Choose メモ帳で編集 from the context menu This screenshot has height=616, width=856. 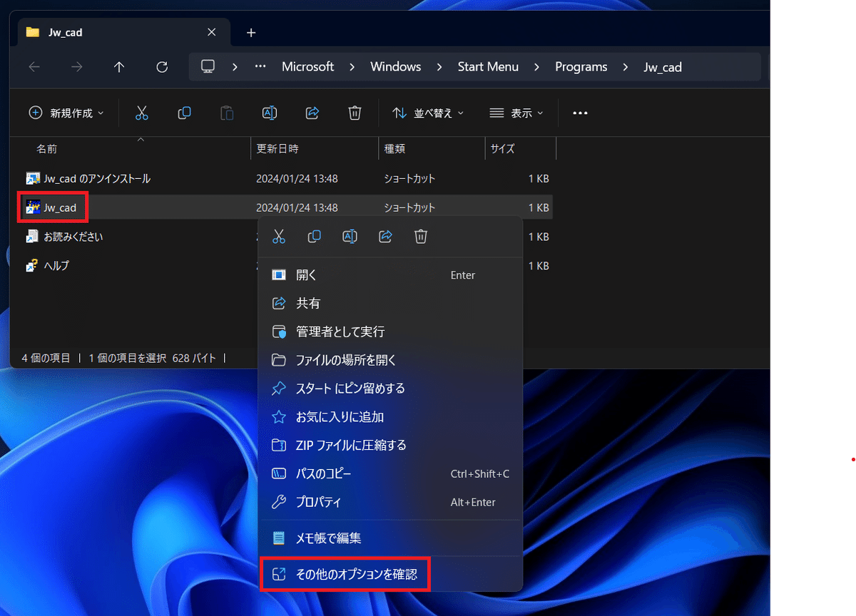pyautogui.click(x=390, y=538)
